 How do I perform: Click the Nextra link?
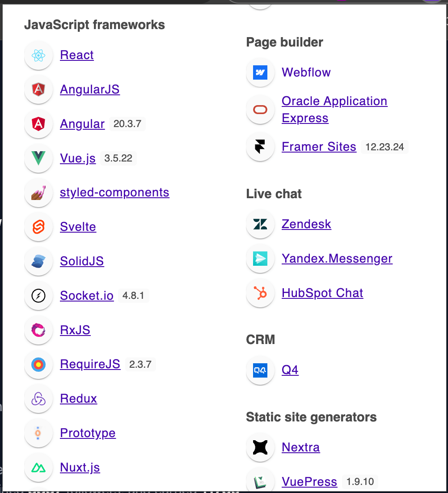(300, 447)
